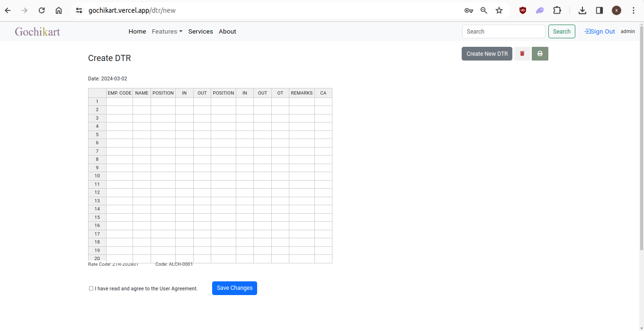Click the password key icon in address bar

(x=468, y=10)
